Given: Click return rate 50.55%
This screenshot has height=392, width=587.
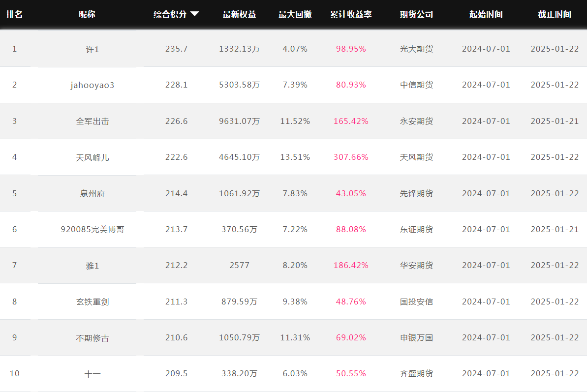Looking at the screenshot, I should click(x=351, y=373).
